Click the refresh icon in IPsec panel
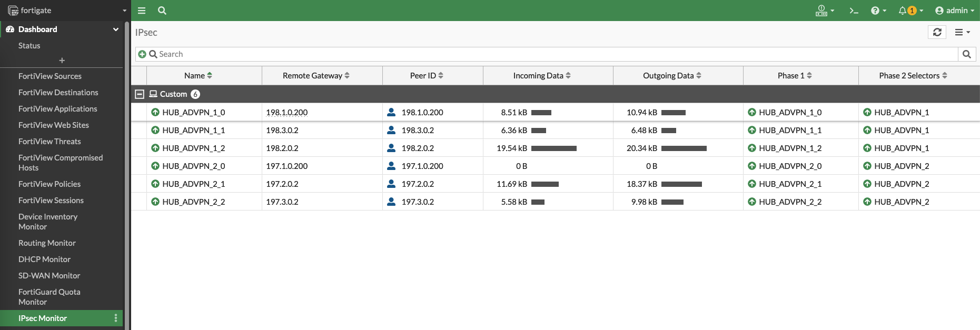This screenshot has height=330, width=980. coord(937,32)
